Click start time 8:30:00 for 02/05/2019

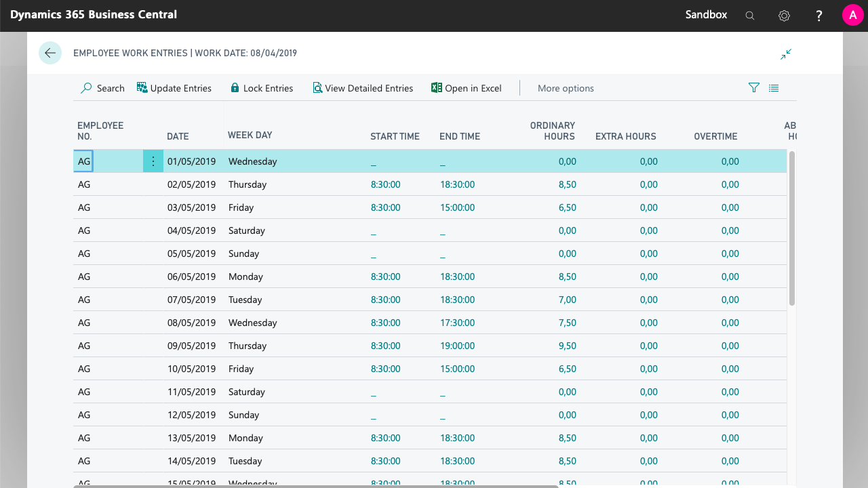(x=385, y=184)
